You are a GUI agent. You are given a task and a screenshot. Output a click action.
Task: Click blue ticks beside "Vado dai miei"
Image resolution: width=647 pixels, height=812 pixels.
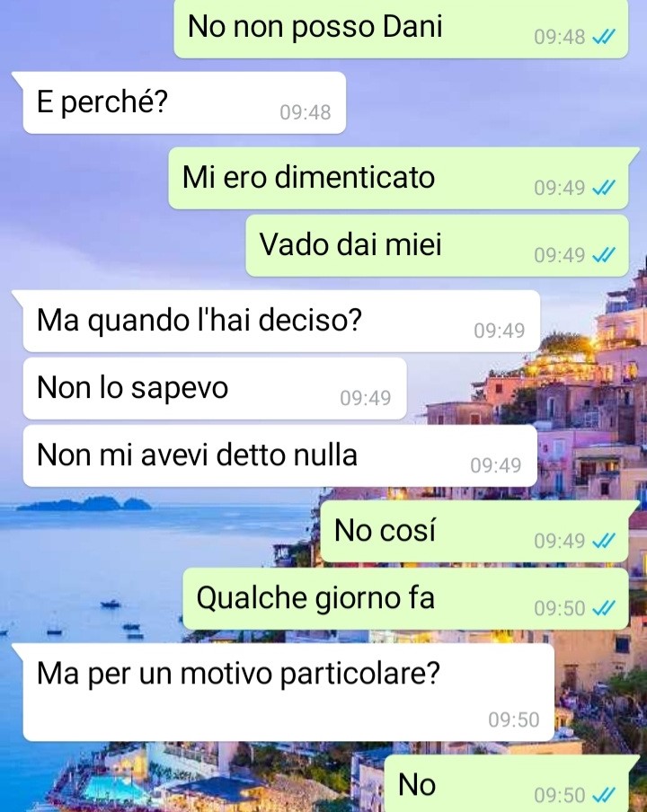coord(604,255)
